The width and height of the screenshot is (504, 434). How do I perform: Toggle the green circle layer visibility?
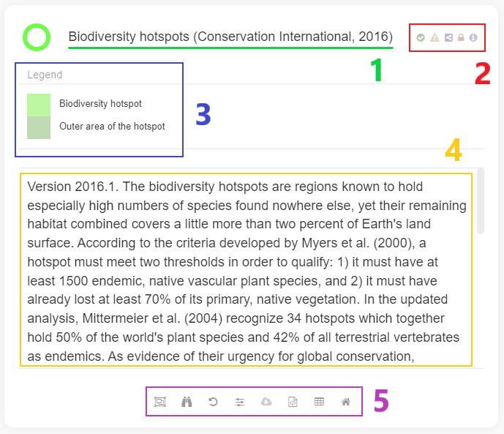[37, 37]
